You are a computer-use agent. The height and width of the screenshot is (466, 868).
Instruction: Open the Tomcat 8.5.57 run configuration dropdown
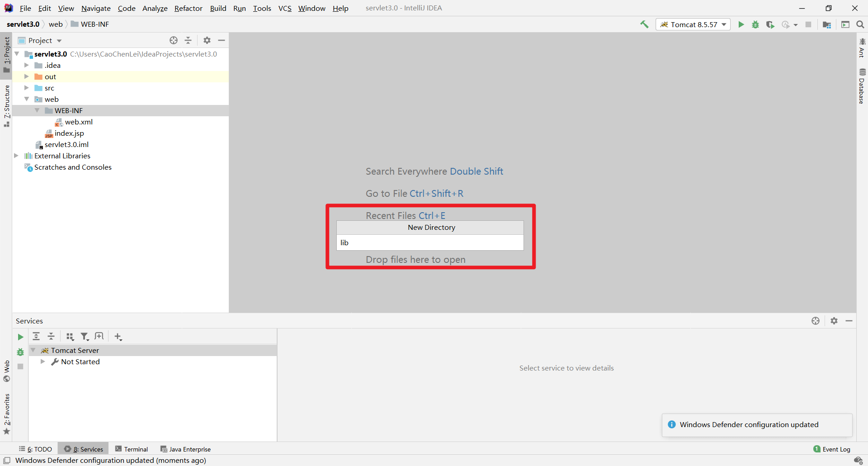[x=693, y=24]
